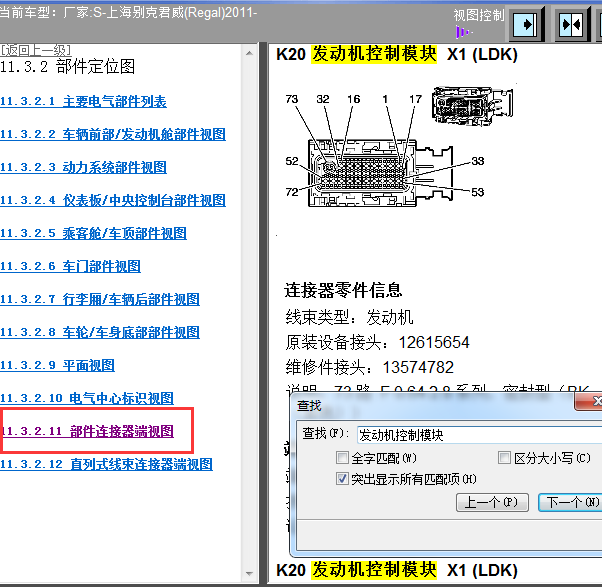Click the 连接器零件信息 heading
The image size is (602, 587).
coord(343,290)
